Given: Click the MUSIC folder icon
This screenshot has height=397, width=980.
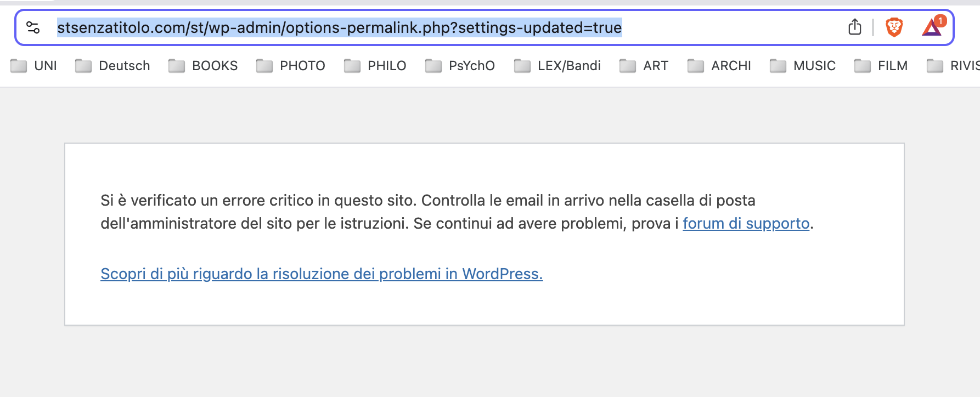Looking at the screenshot, I should 778,66.
